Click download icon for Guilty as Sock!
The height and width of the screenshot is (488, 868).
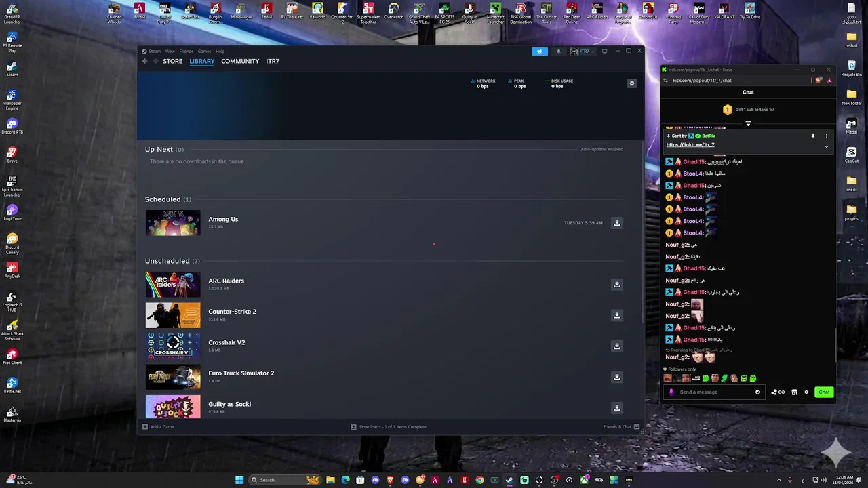(617, 408)
